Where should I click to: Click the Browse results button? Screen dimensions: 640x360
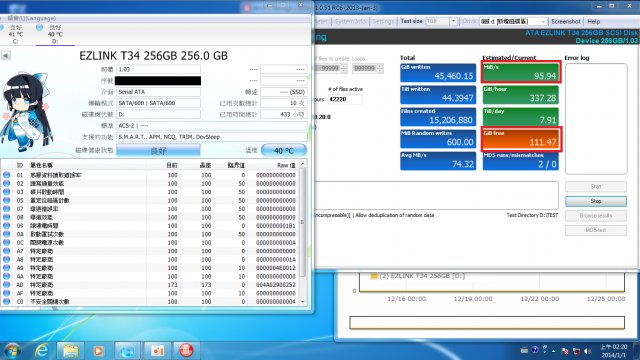click(596, 216)
